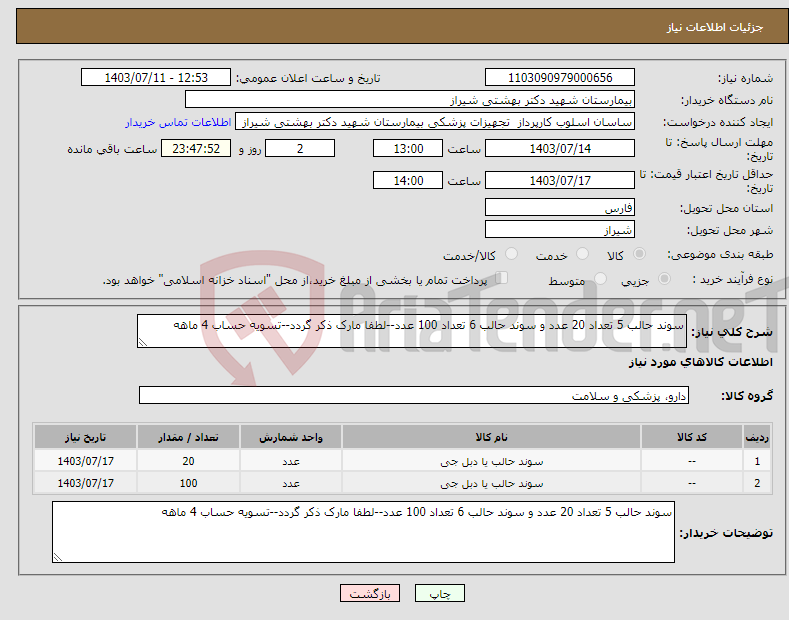789x620 pixels.
Task: Select the کالا/خدمت radio button
Action: [x=511, y=254]
